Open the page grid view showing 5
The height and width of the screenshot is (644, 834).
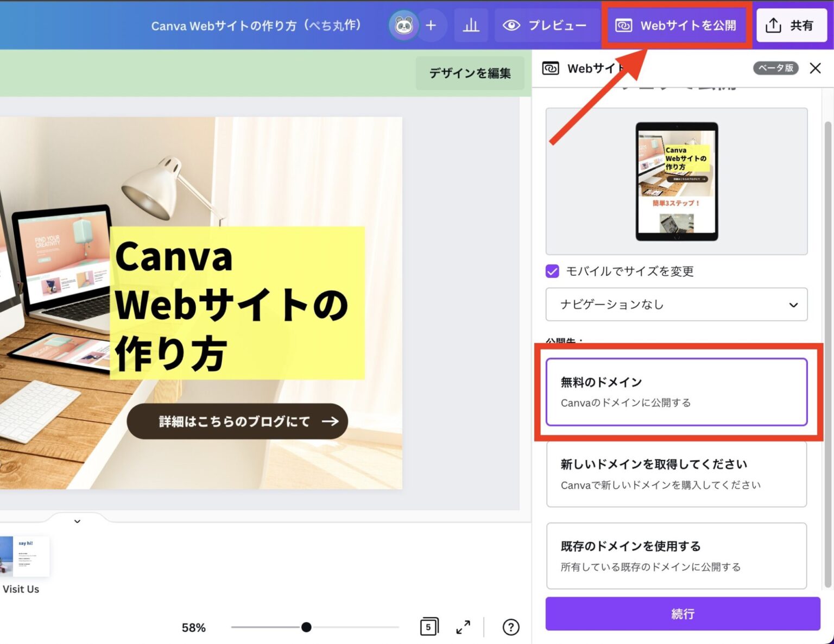coord(429,627)
